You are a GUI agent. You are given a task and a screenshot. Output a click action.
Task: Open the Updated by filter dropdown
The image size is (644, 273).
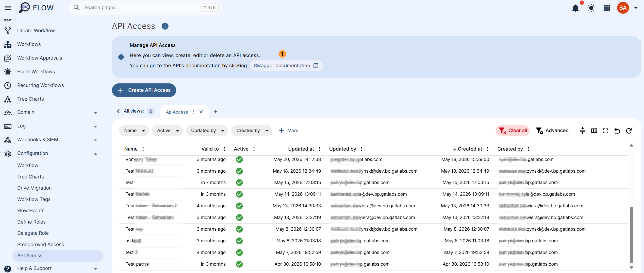click(207, 131)
